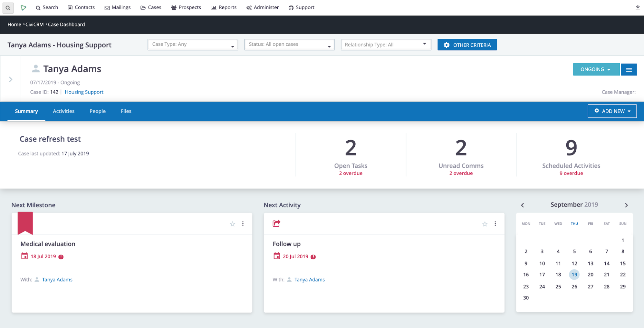The height and width of the screenshot is (328, 644).
Task: Open the Reports menu
Action: [224, 7]
